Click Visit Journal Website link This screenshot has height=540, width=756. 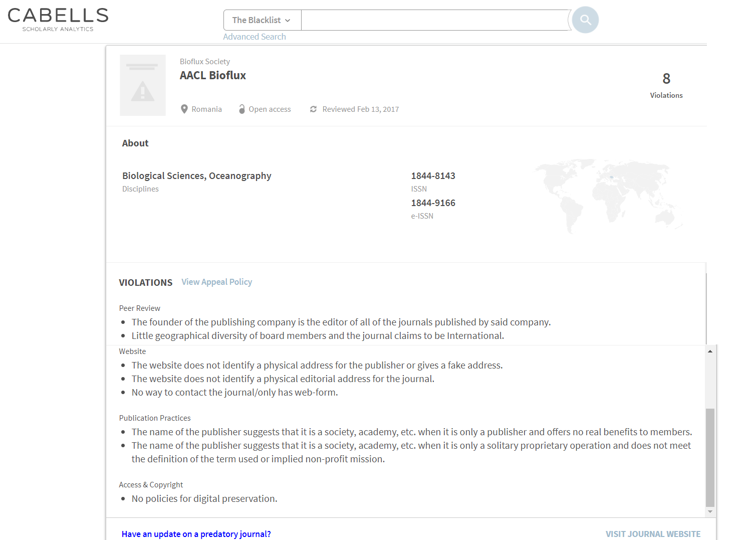pos(653,534)
